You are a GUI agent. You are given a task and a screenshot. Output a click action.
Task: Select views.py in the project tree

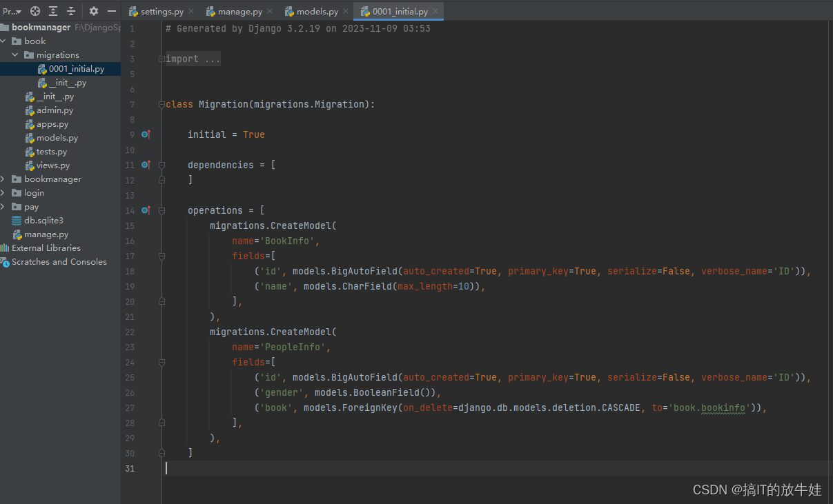pos(53,165)
